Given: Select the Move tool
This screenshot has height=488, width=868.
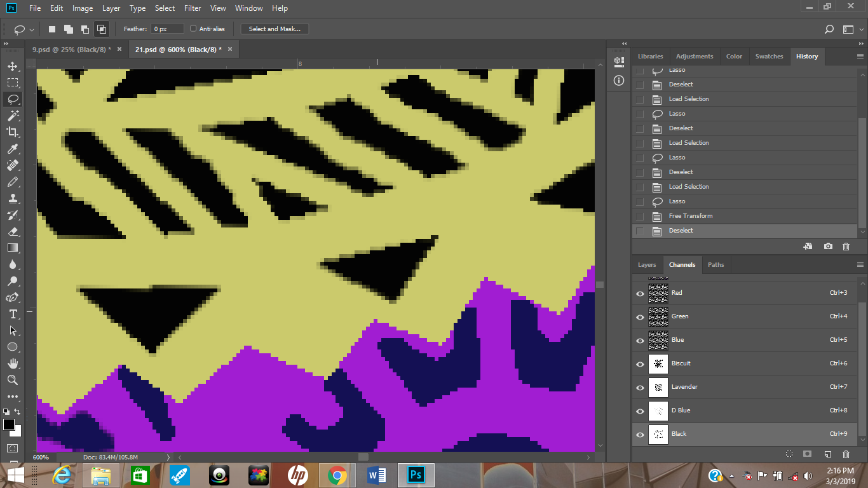Looking at the screenshot, I should click(x=13, y=66).
